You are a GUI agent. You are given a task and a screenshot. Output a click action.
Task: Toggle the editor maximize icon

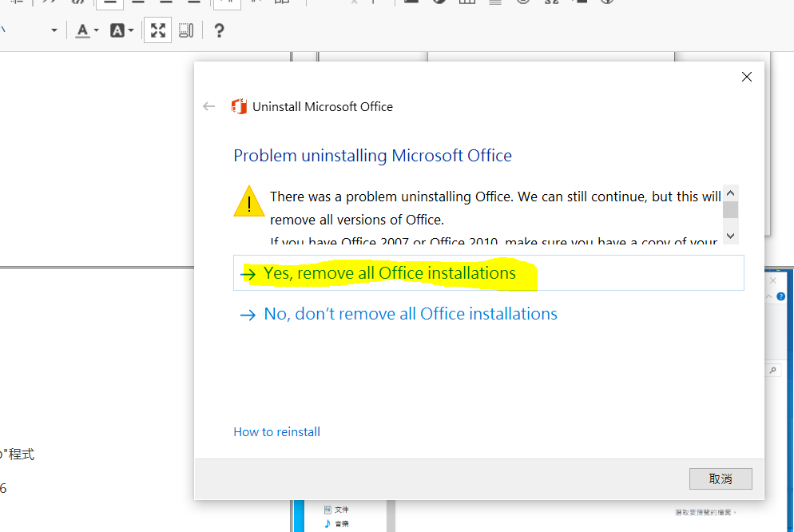[x=158, y=30]
